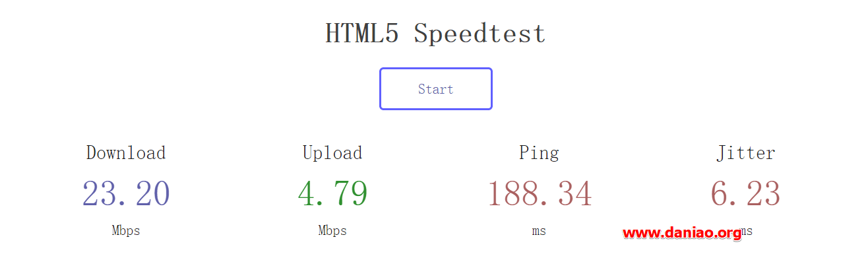This screenshot has height=260, width=868.
Task: Select the 188.34 ping result
Action: [540, 194]
